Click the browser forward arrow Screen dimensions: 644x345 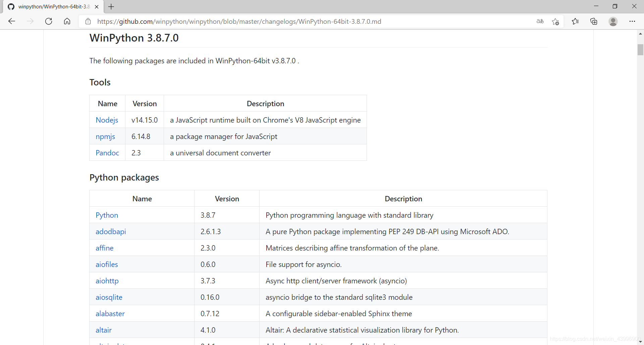[30, 21]
